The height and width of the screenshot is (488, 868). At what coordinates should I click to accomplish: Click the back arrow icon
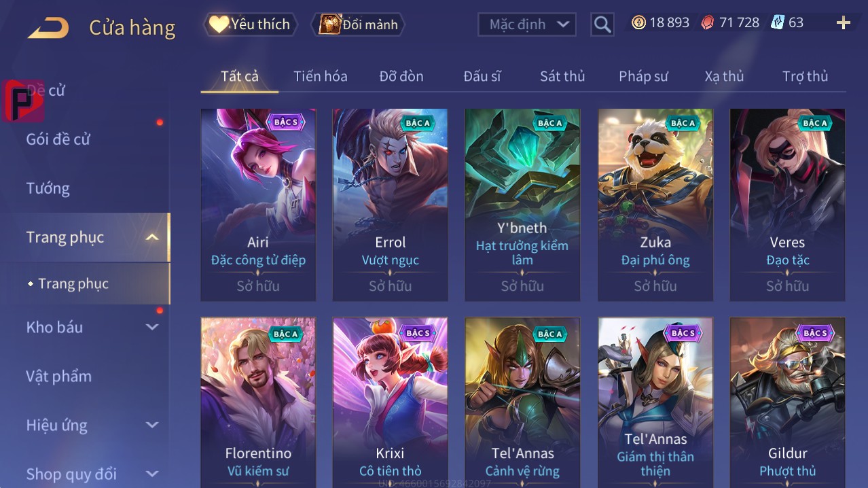pyautogui.click(x=48, y=27)
